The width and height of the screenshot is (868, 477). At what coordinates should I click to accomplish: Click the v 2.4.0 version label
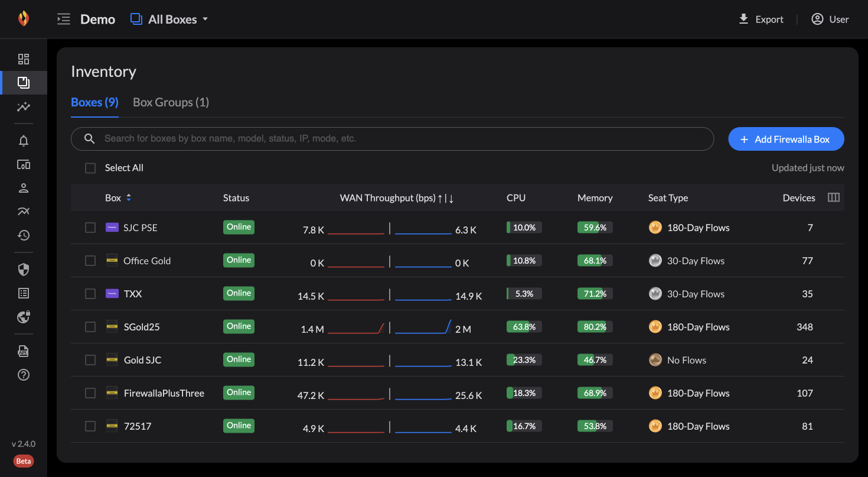[24, 444]
